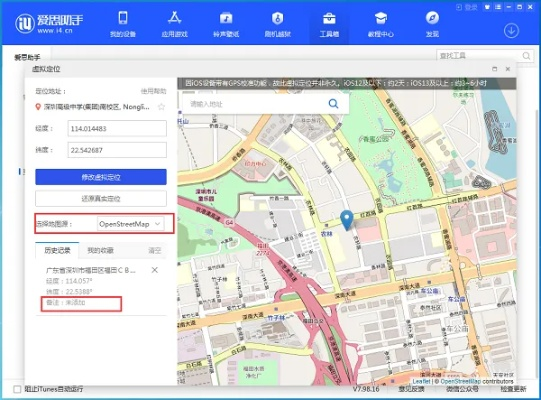
Task: Click 检查更新 to check for updates
Action: pyautogui.click(x=513, y=389)
